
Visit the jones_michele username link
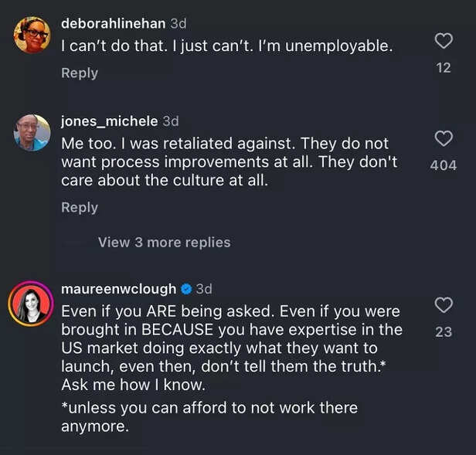109,121
